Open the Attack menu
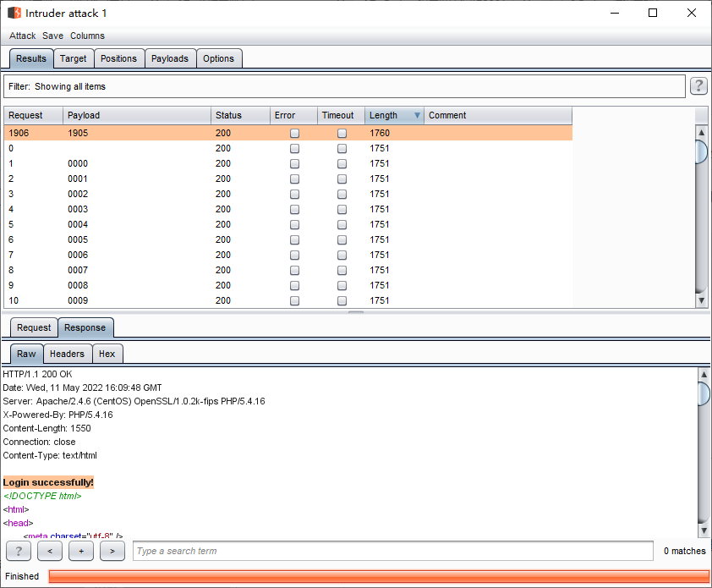Viewport: 712px width, 588px height. point(23,36)
